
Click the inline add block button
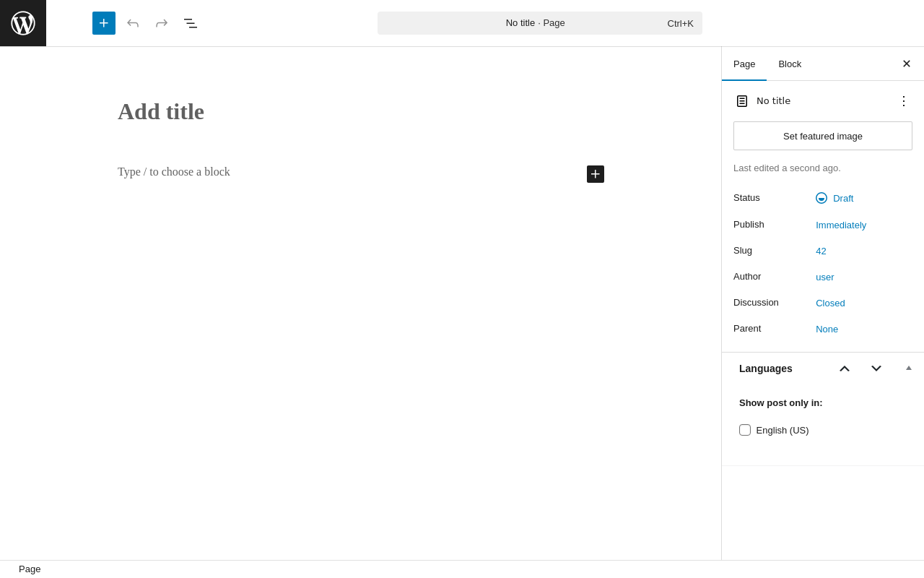tap(596, 174)
